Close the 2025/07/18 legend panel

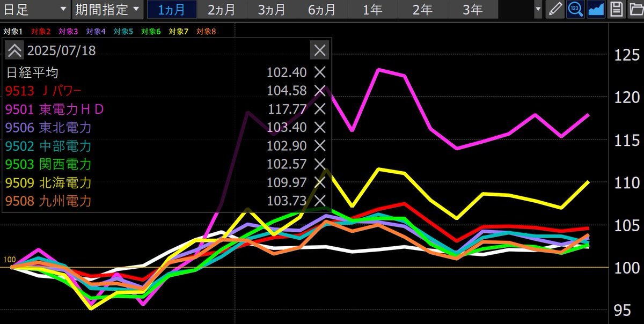(319, 50)
